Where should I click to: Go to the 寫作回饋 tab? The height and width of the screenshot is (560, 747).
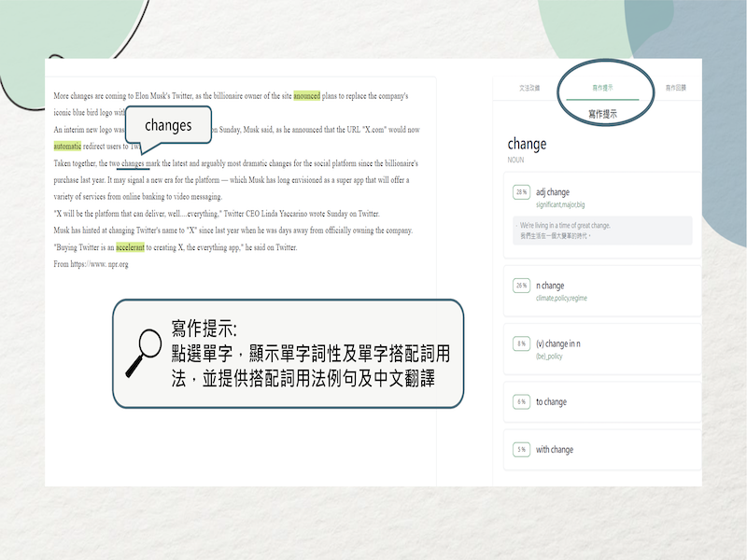pos(676,88)
